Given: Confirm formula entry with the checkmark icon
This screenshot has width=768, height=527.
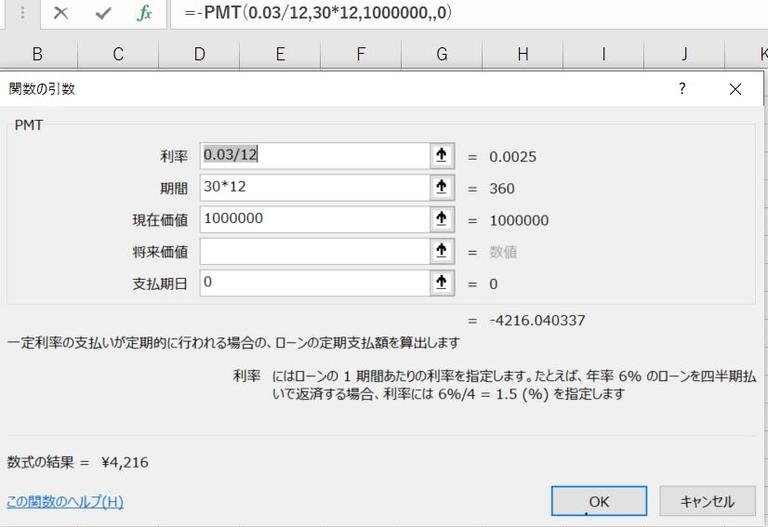Looking at the screenshot, I should 103,13.
